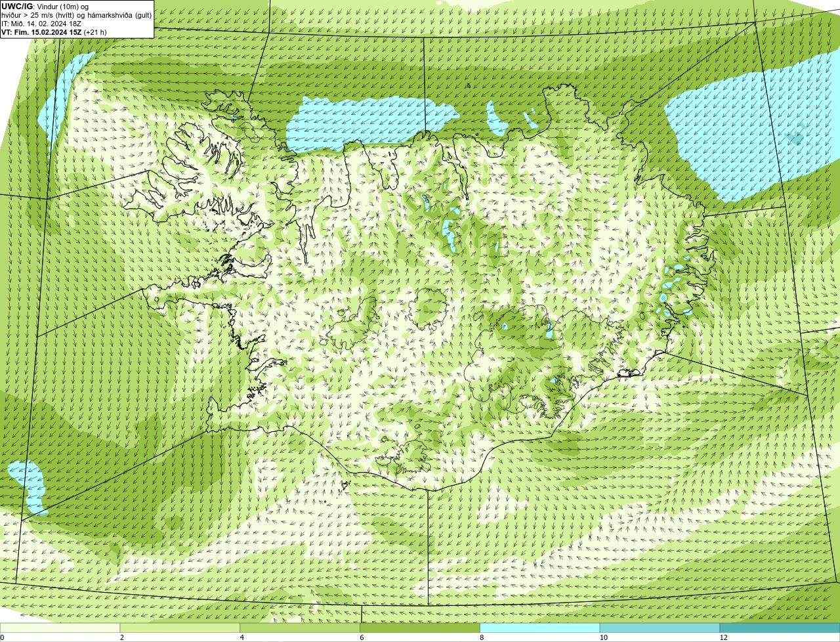840x642 pixels.
Task: Click the "6" label on the color scale
Action: tap(362, 637)
